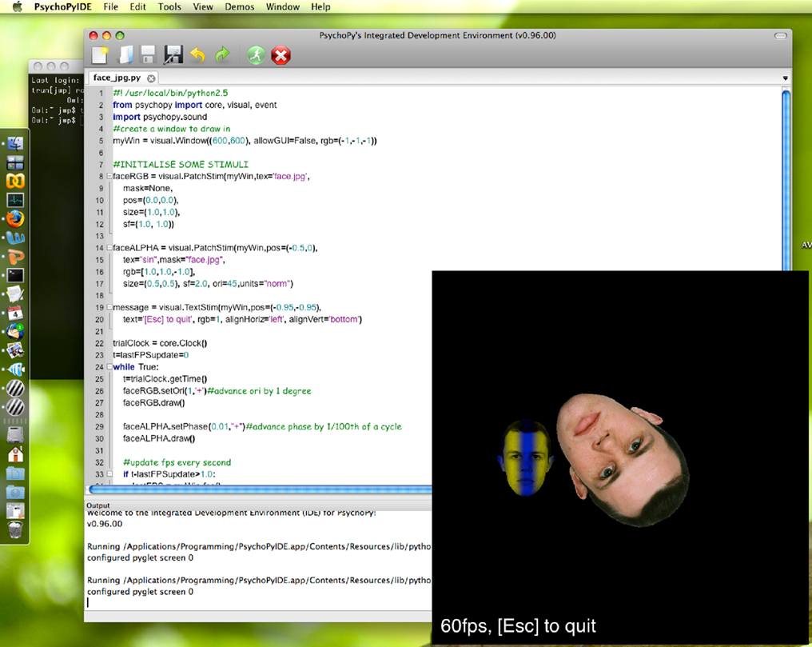812x647 pixels.
Task: Launch Firefox from the dock
Action: 15,219
